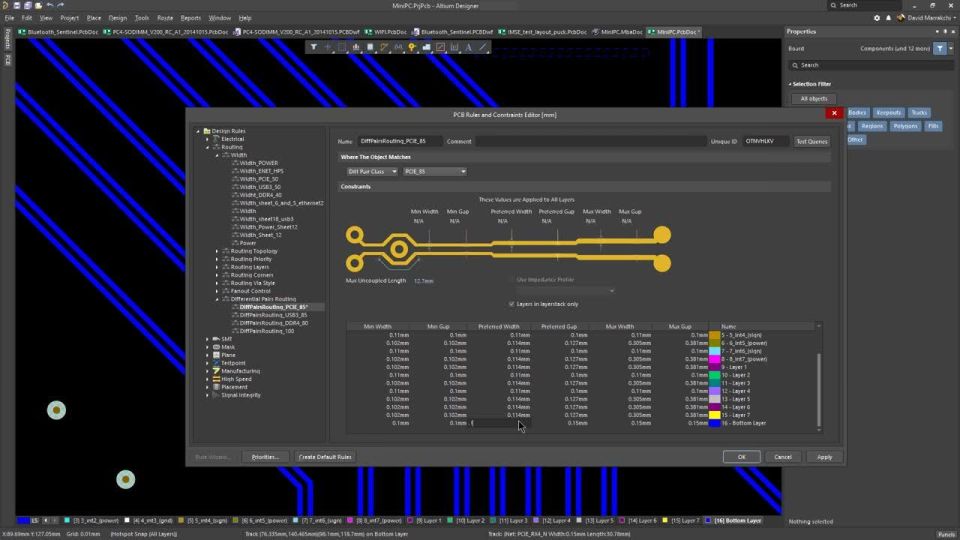Click the open folder icon in the title bar

(x=39, y=6)
